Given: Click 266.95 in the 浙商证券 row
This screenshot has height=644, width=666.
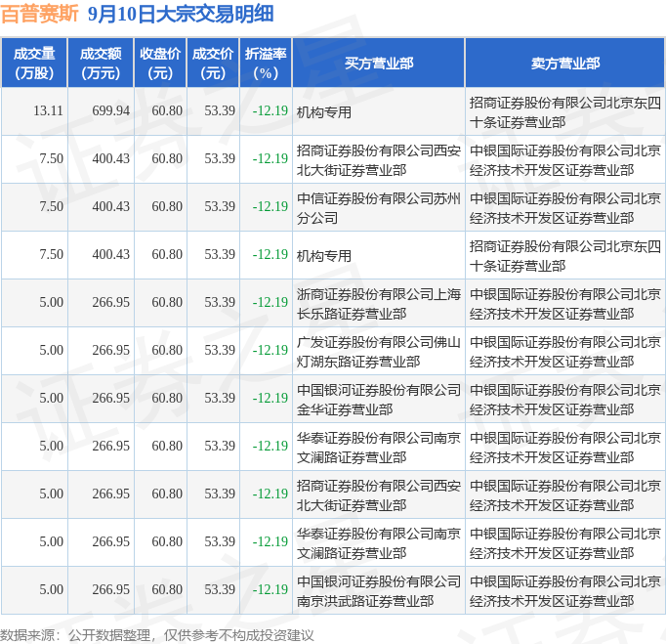Looking at the screenshot, I should [111, 302].
